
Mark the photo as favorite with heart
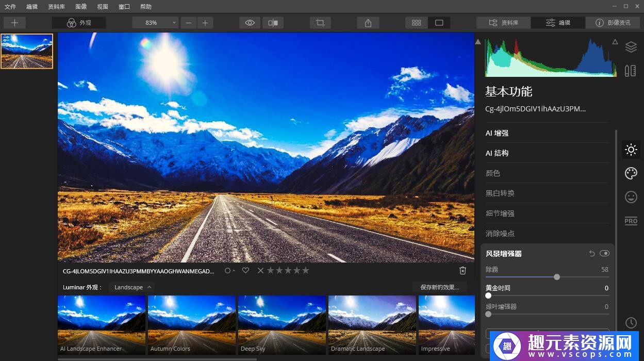tap(245, 270)
